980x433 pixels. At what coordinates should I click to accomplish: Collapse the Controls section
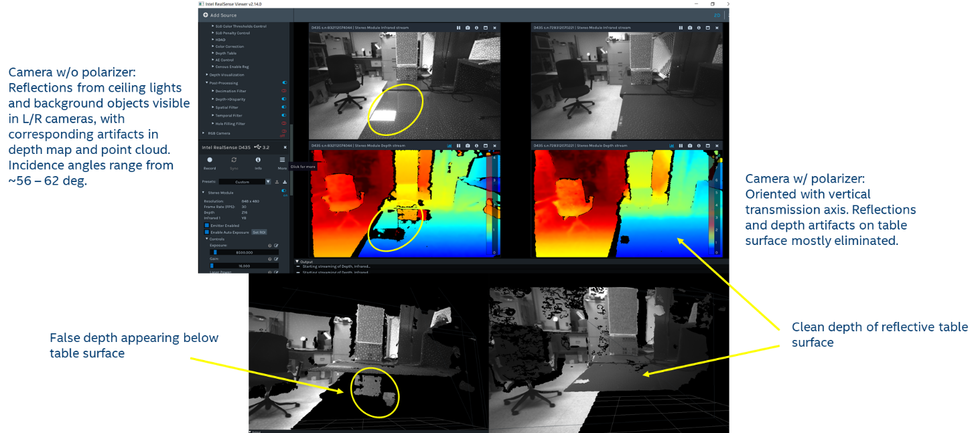tap(207, 239)
